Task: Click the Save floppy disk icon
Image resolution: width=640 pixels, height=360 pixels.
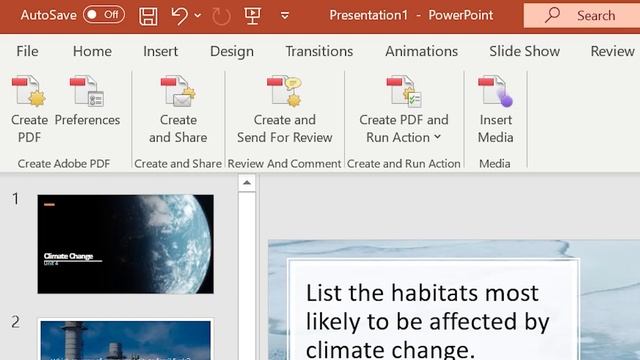Action: click(x=148, y=16)
